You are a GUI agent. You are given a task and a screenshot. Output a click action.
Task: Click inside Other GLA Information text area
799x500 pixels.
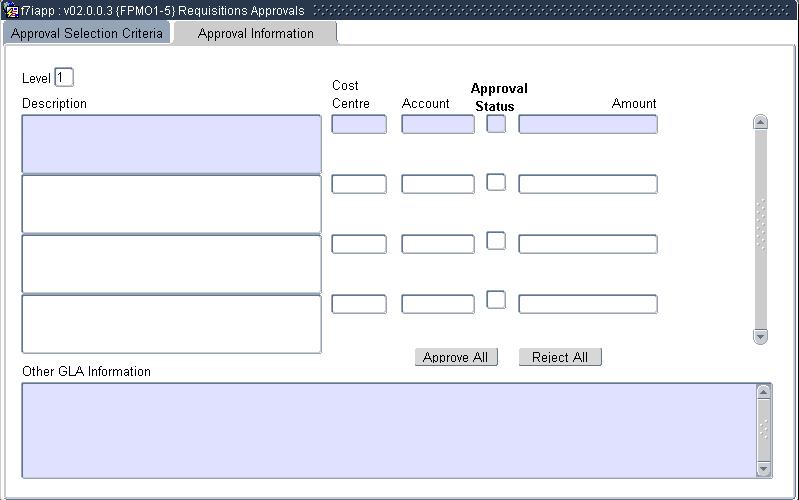click(389, 431)
